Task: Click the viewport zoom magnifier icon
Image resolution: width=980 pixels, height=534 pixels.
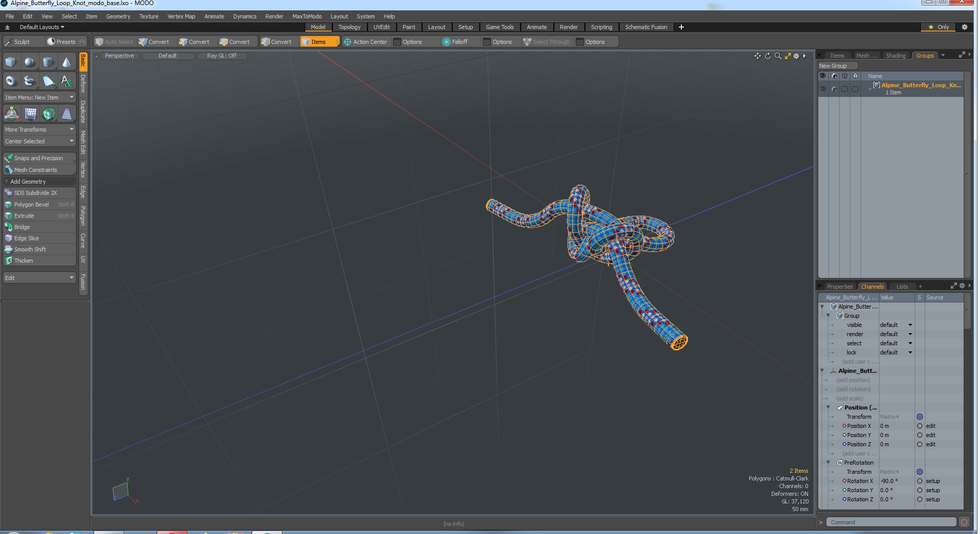Action: click(x=778, y=56)
